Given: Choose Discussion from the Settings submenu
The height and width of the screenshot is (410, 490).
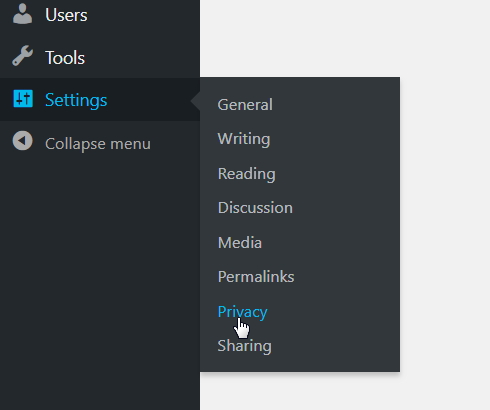Looking at the screenshot, I should (255, 208).
